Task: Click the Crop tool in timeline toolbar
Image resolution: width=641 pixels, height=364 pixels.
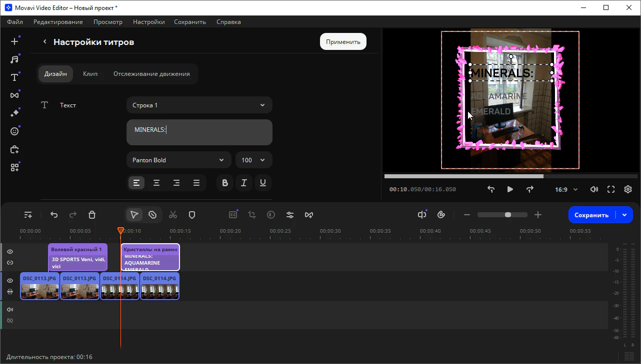Action: click(252, 215)
